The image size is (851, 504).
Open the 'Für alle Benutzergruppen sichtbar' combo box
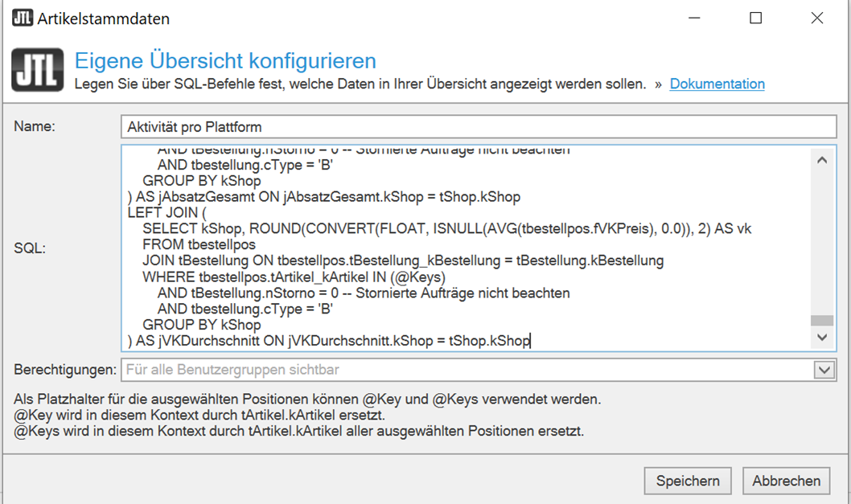pyautogui.click(x=467, y=370)
